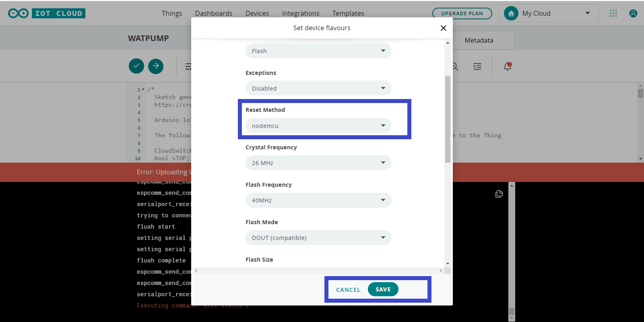
Task: Open the Flash dropdown
Action: point(318,51)
